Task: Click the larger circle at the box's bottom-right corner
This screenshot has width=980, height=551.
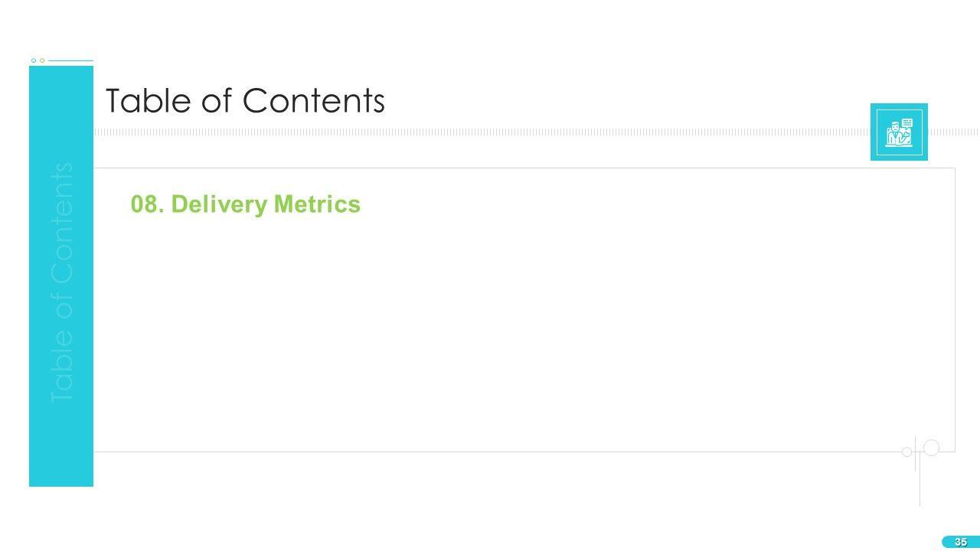Action: 931,448
